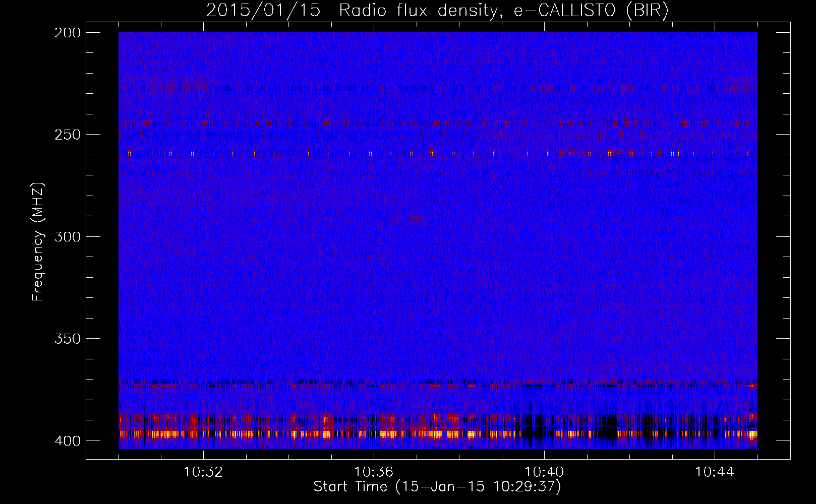The image size is (816, 504).
Task: Click the plot title text e-CALLISTO (BIR)
Action: click(591, 11)
